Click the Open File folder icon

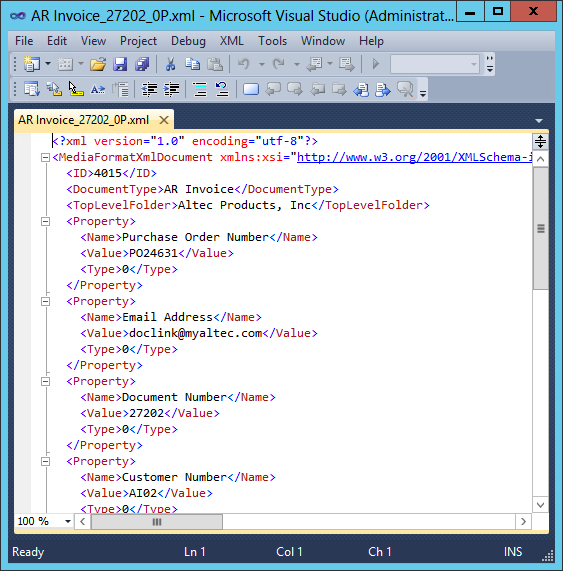(x=98, y=64)
